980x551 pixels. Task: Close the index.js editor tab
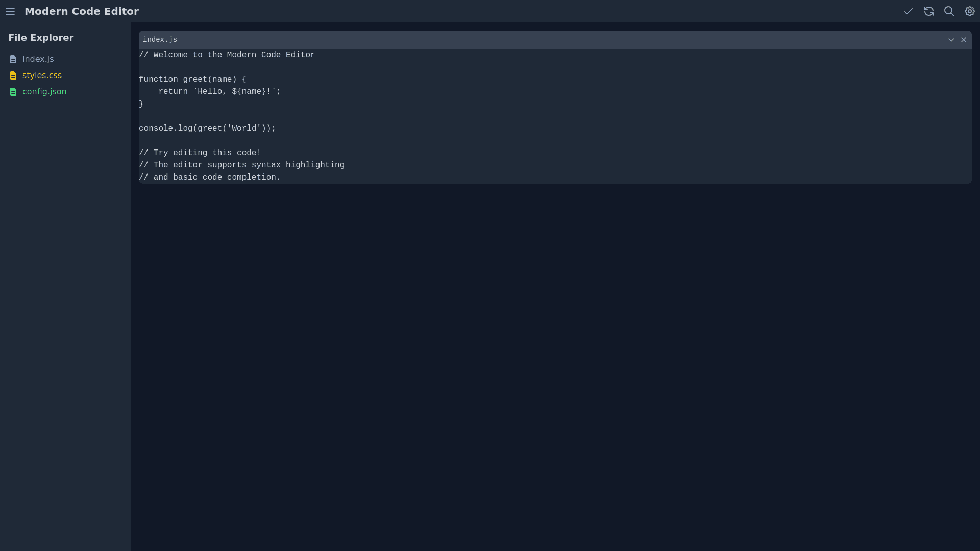tap(963, 40)
